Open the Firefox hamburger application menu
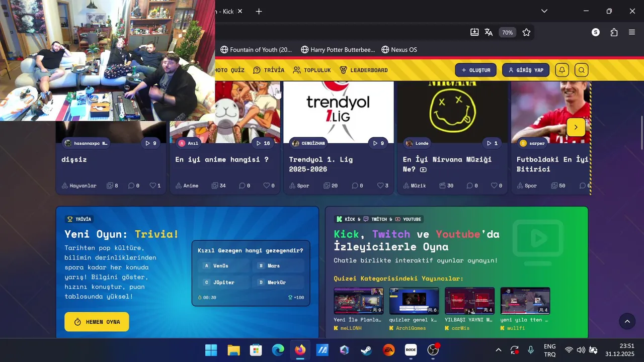Image resolution: width=644 pixels, height=362 pixels. coord(632,32)
